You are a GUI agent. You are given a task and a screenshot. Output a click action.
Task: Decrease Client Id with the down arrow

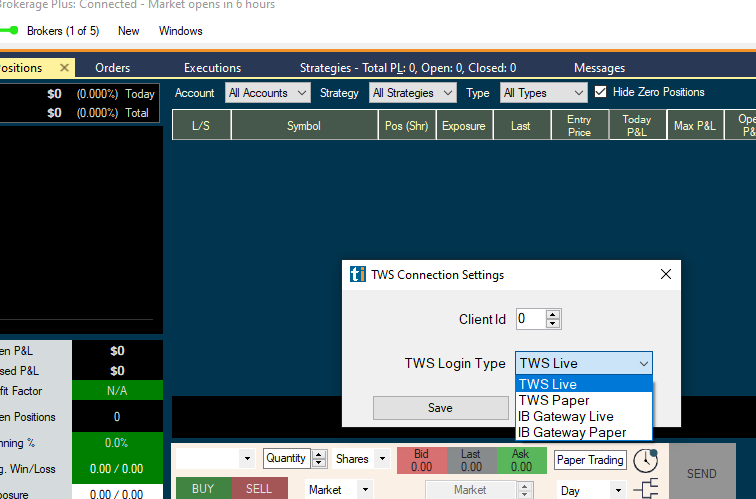553,324
